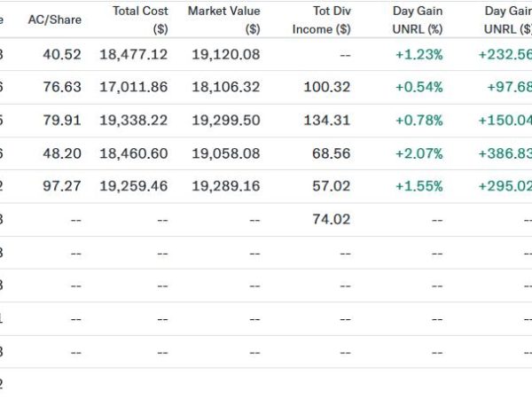Click the +0.78% day gain cell
The height and width of the screenshot is (399, 532).
pos(419,120)
